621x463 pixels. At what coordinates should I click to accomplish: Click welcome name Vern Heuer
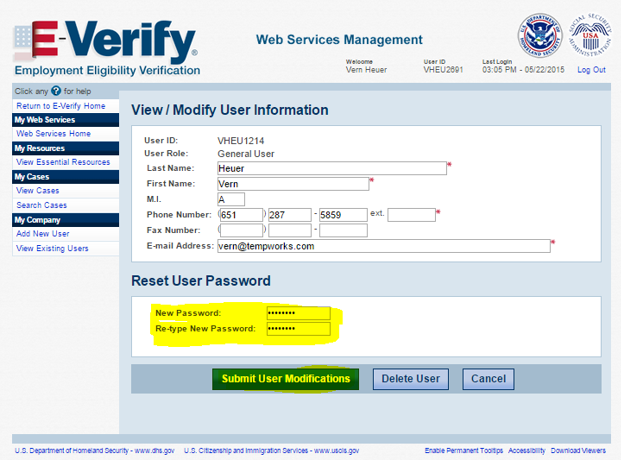tap(366, 70)
